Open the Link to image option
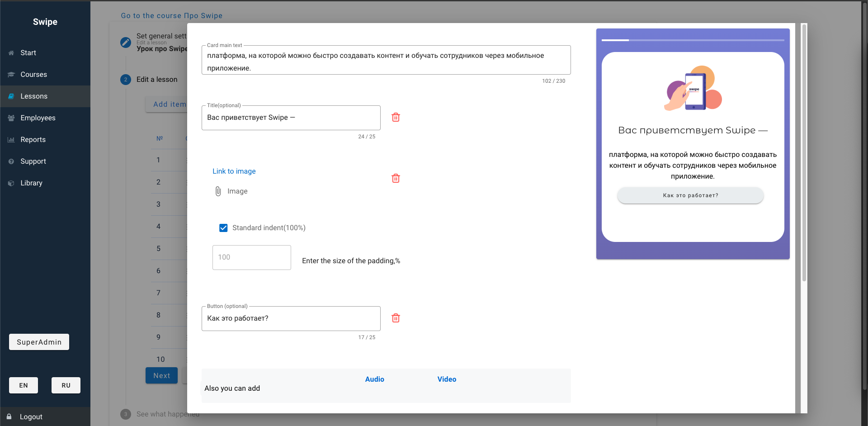The image size is (868, 426). pos(234,171)
